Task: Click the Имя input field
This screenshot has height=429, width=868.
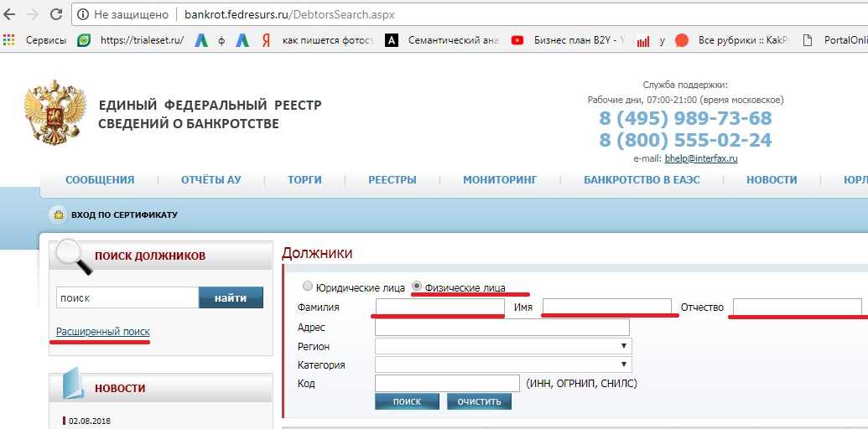Action: [606, 307]
